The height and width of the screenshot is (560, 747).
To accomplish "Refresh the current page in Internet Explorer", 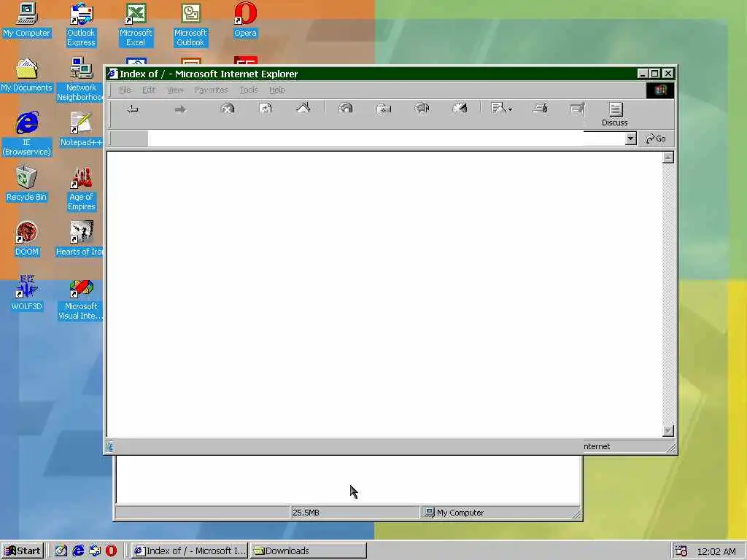I will pyautogui.click(x=266, y=109).
